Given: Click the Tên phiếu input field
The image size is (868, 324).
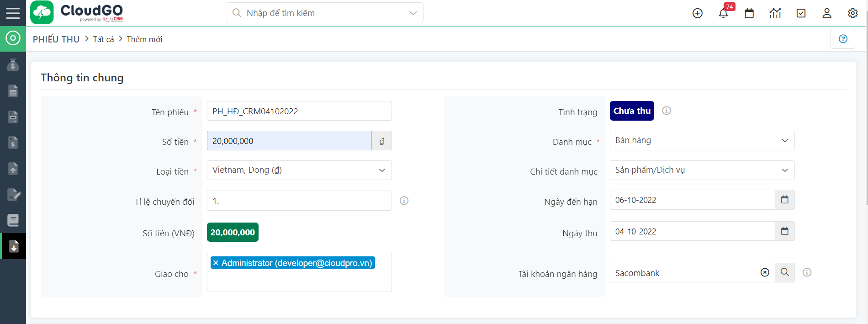Looking at the screenshot, I should (299, 111).
